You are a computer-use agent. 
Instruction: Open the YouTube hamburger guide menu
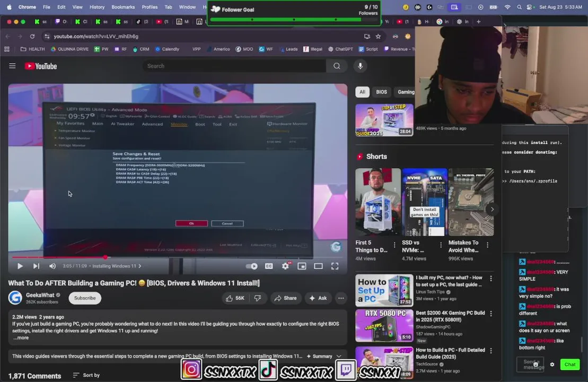[12, 66]
